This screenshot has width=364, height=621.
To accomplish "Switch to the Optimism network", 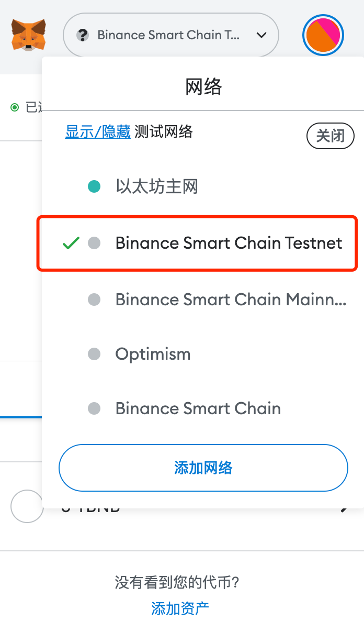I will coord(153,354).
